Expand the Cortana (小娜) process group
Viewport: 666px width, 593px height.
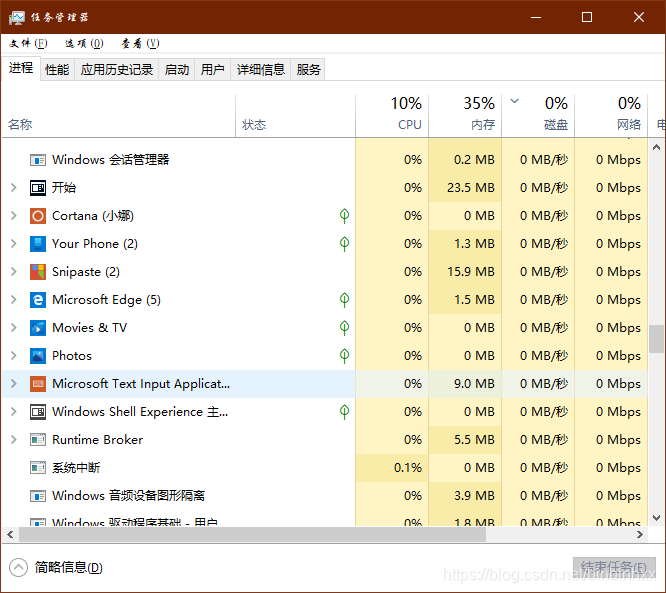click(x=14, y=215)
